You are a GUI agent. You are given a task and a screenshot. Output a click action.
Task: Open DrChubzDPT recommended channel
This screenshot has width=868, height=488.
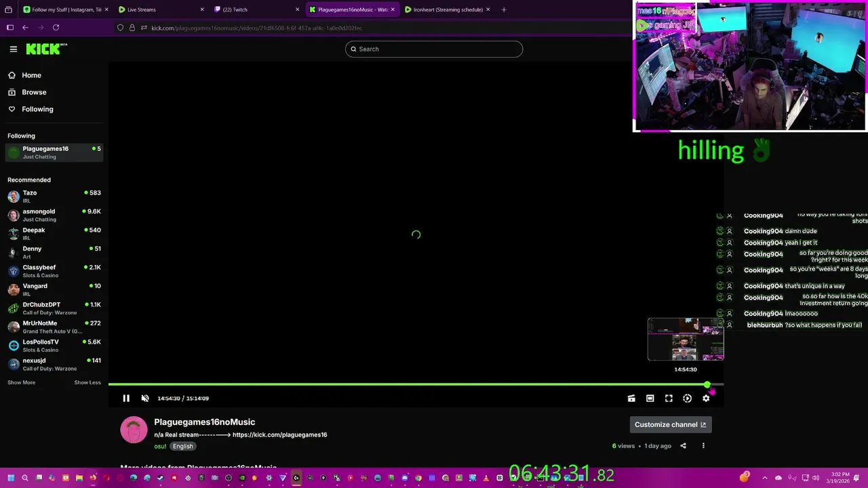point(54,308)
